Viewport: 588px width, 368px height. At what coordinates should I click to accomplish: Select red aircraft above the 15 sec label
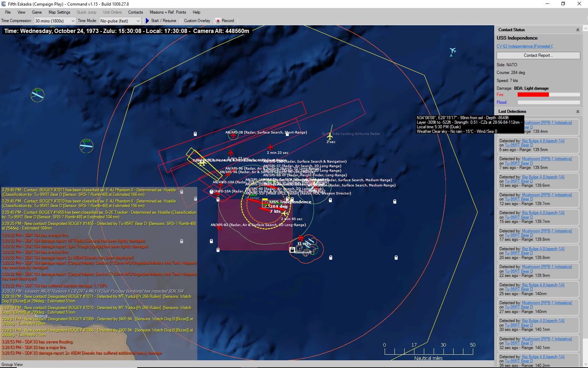(300, 238)
